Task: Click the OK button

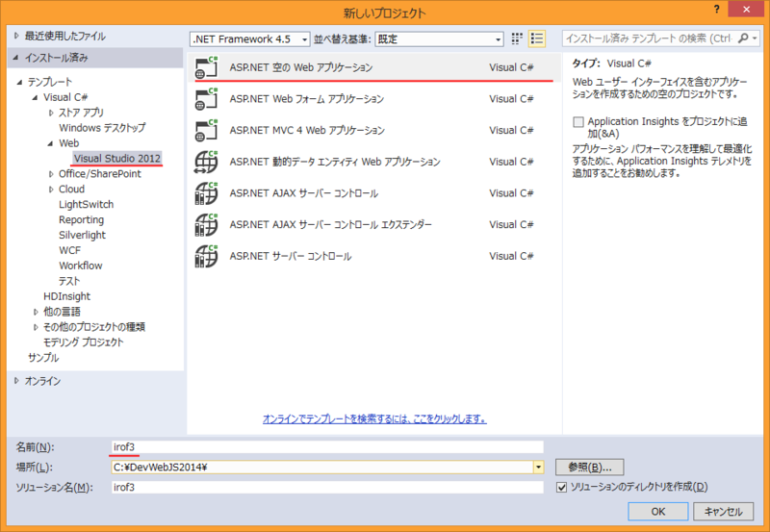Action: coord(658,512)
